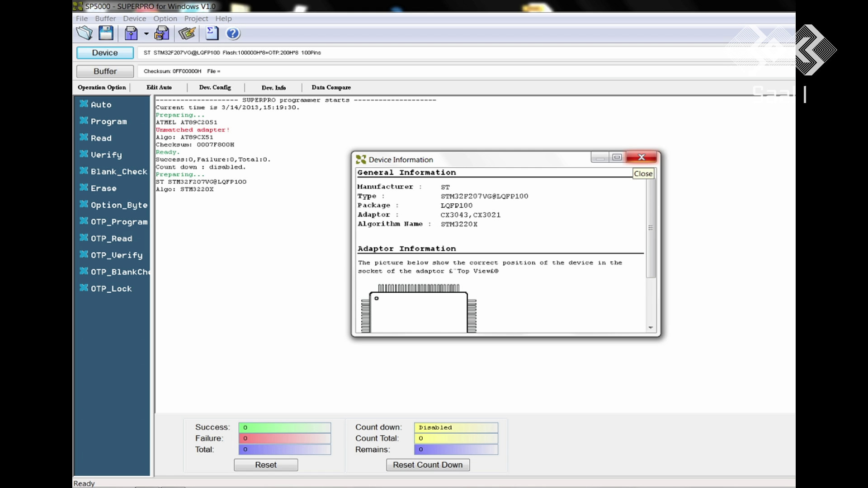Run the OTP_Verify operation

(111, 255)
